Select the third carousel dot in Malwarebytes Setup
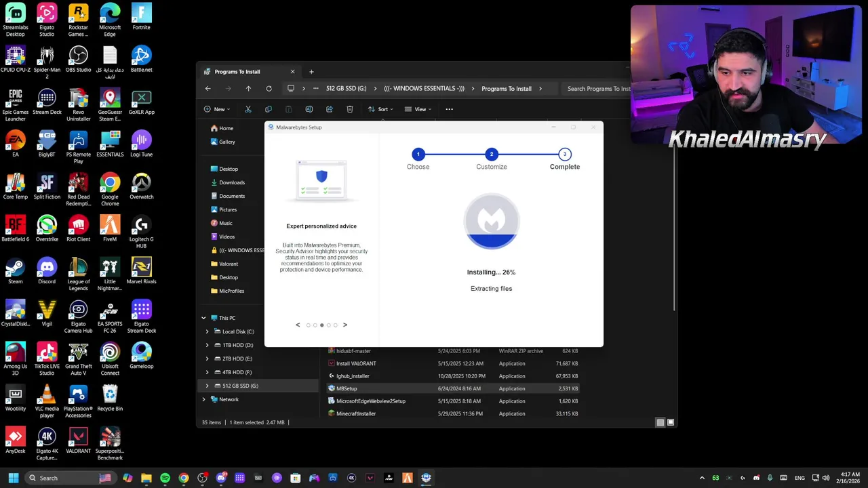868x488 pixels. click(x=321, y=325)
